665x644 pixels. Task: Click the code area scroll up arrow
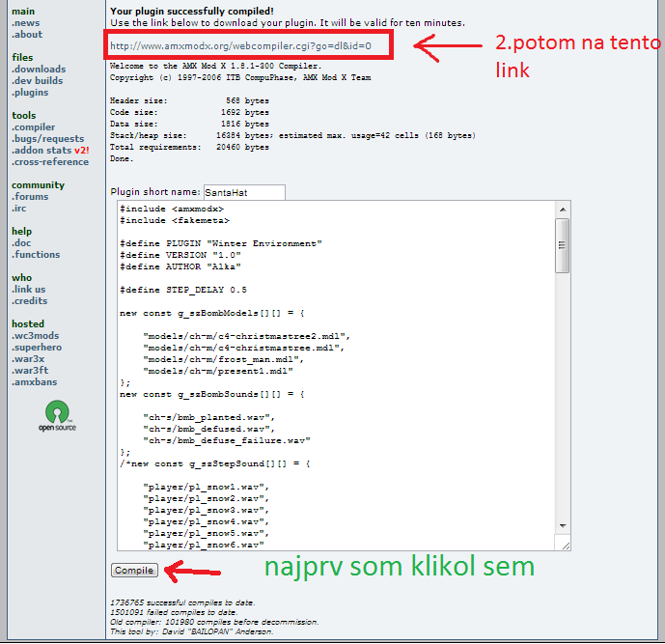[x=563, y=210]
